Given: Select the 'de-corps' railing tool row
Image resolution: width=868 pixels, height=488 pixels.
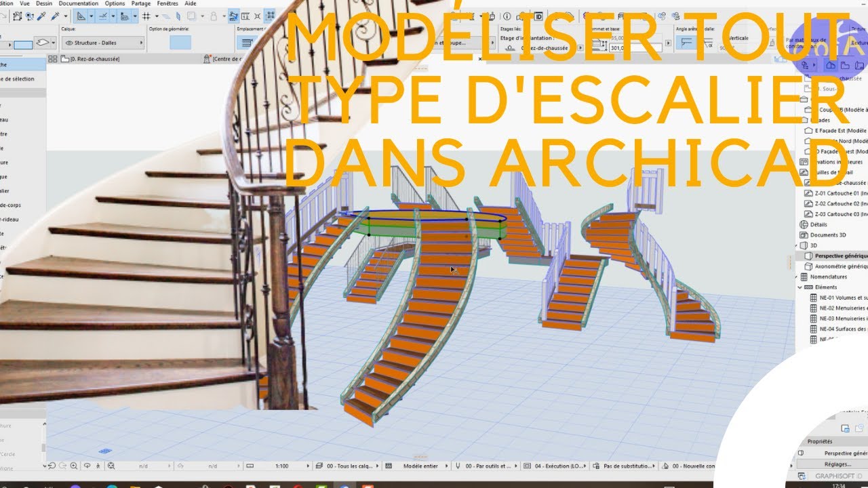Looking at the screenshot, I should pyautogui.click(x=23, y=205).
